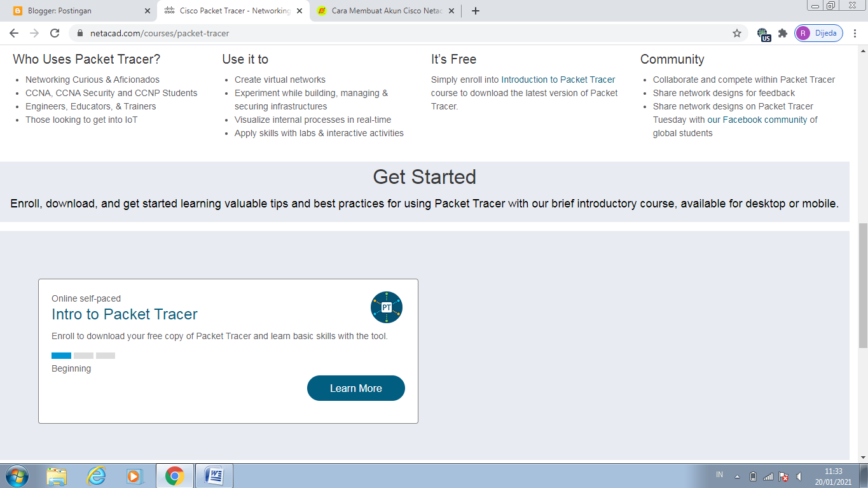The height and width of the screenshot is (488, 868).
Task: Reload the netacad page
Action: tap(55, 33)
